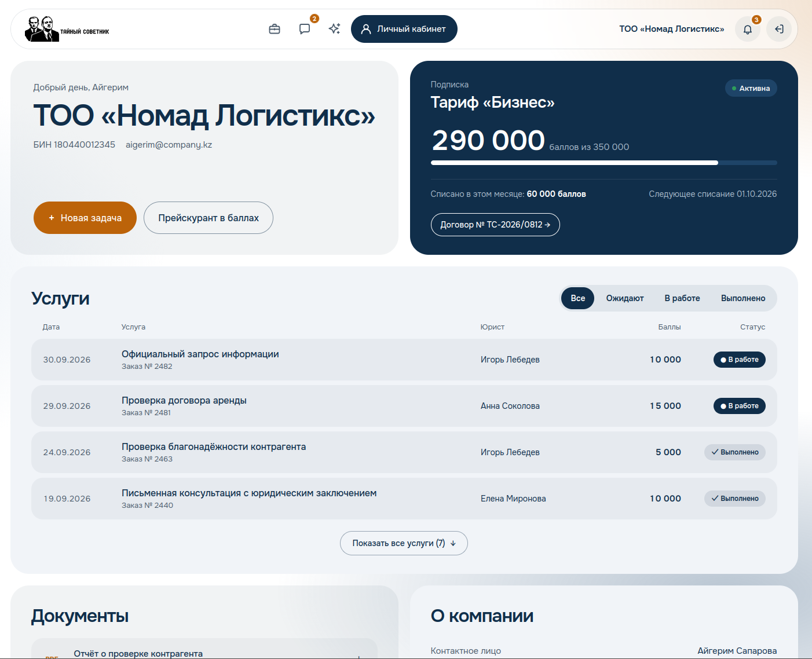Expand Показать все услуги (7)
812x659 pixels.
tap(404, 543)
